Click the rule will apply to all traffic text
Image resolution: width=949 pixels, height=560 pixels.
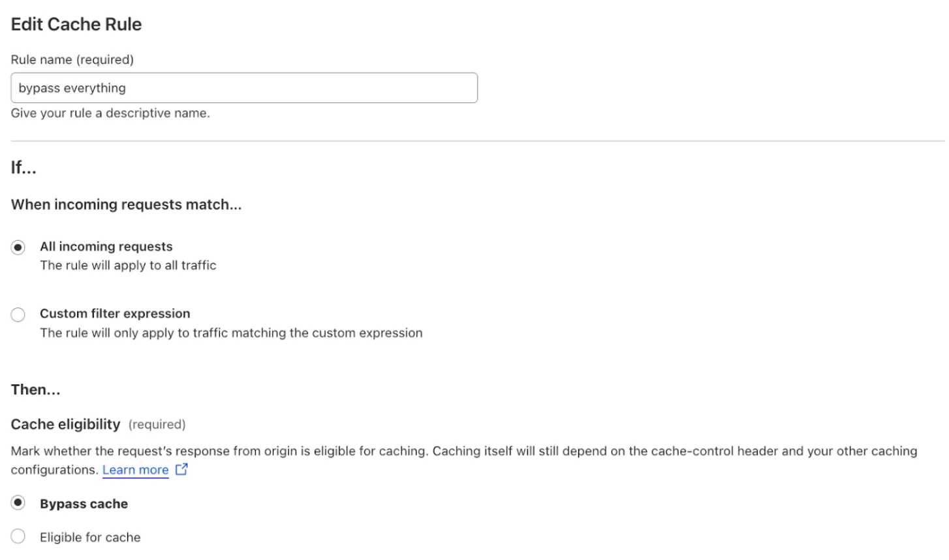128,265
